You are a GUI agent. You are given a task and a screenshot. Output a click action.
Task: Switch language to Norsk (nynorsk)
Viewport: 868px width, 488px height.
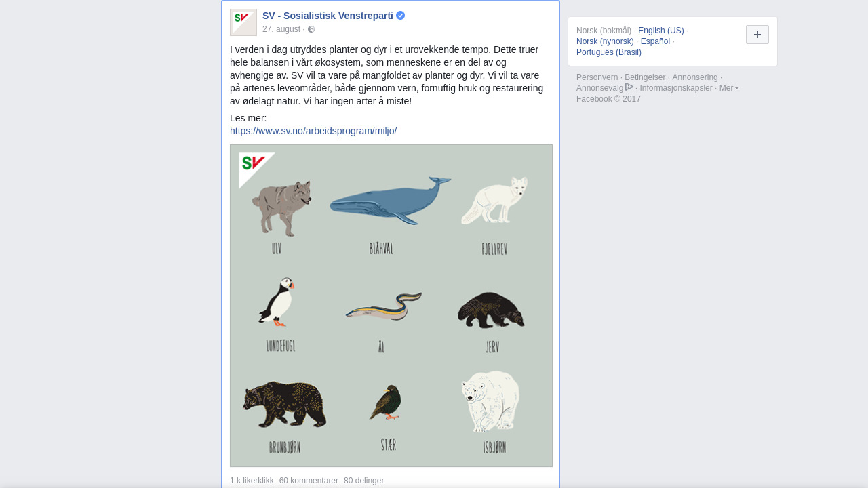(x=605, y=41)
